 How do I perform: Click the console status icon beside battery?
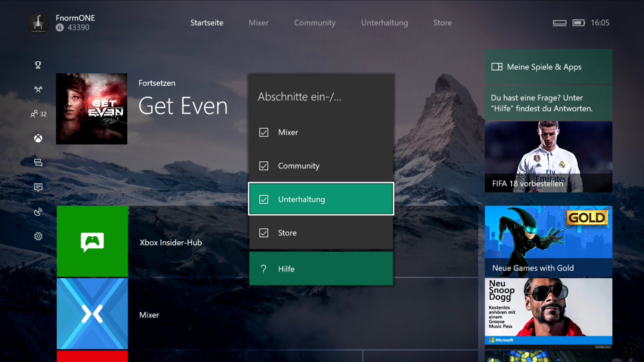click(x=559, y=23)
